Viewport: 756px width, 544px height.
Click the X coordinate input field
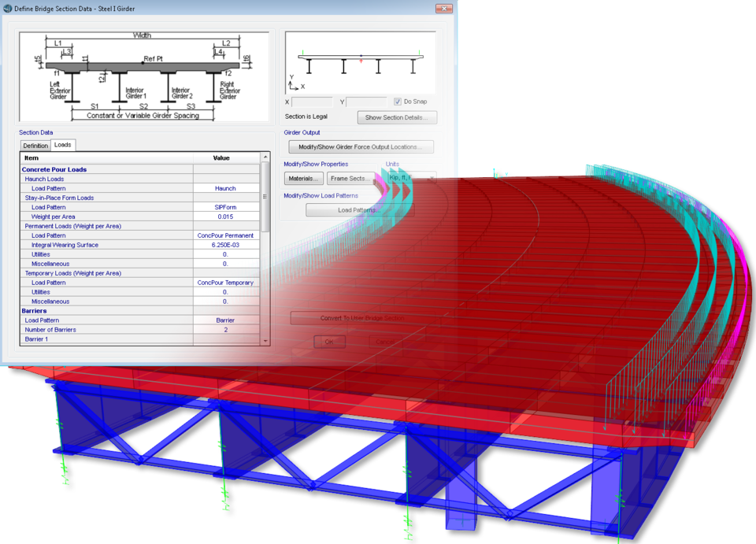click(312, 102)
